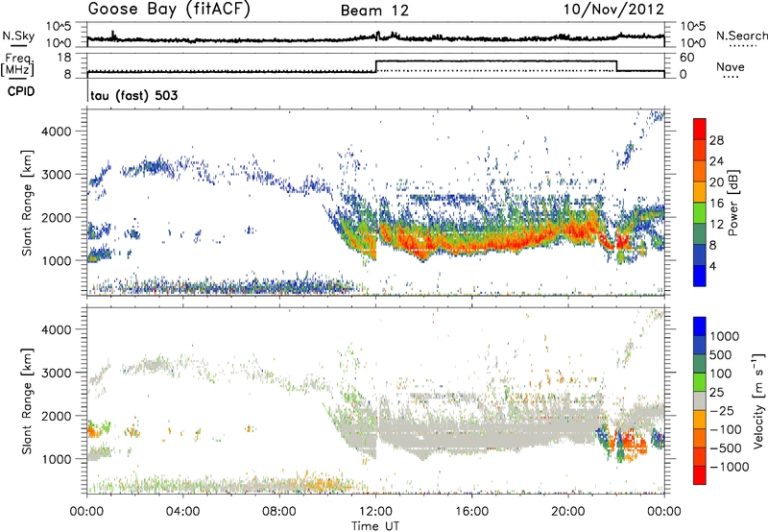Image resolution: width=768 pixels, height=532 pixels.
Task: Click the '18' frequency axis tick label
Action: click(64, 58)
